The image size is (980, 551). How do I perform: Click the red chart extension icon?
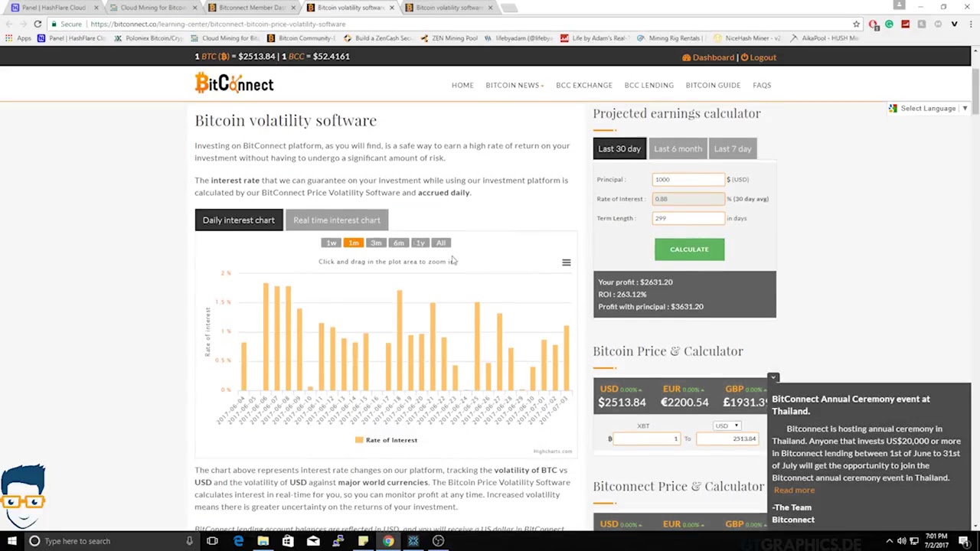coord(905,24)
